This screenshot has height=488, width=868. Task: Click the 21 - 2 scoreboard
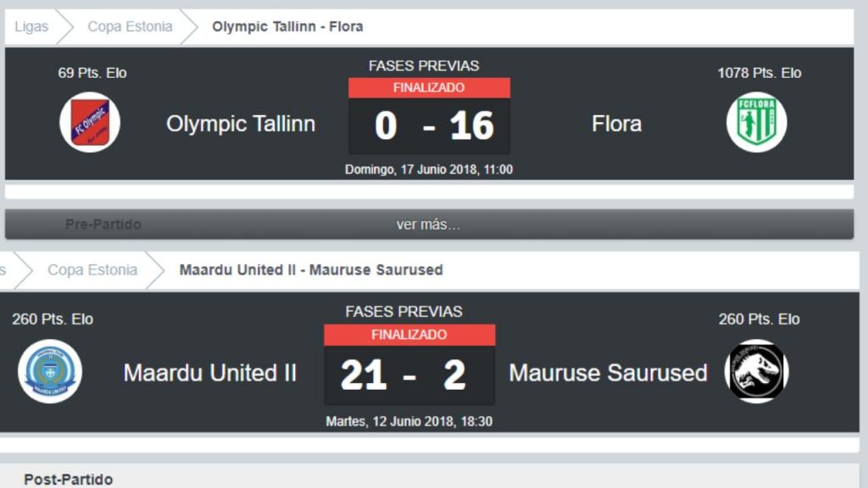point(409,375)
